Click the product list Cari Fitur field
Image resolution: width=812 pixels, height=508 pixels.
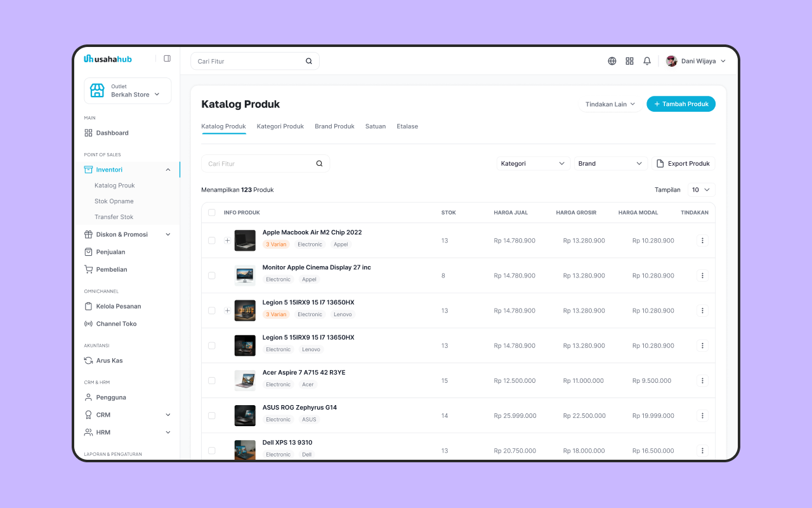tap(265, 164)
